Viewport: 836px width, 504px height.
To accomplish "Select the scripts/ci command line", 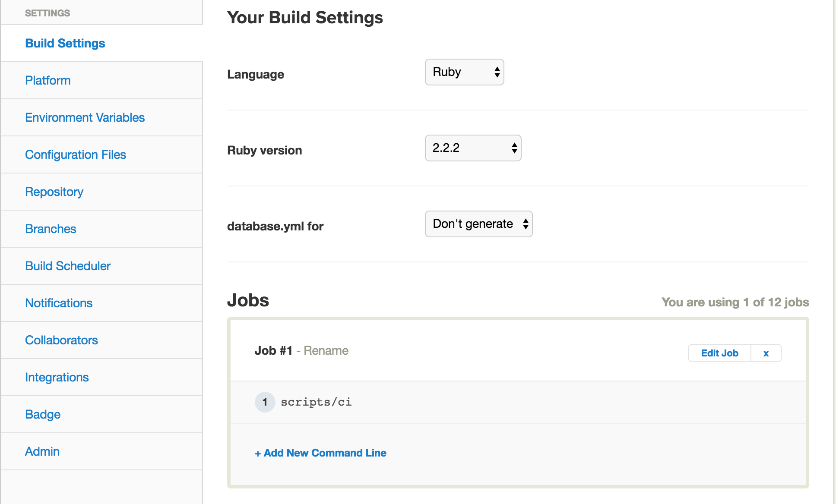I will point(316,402).
